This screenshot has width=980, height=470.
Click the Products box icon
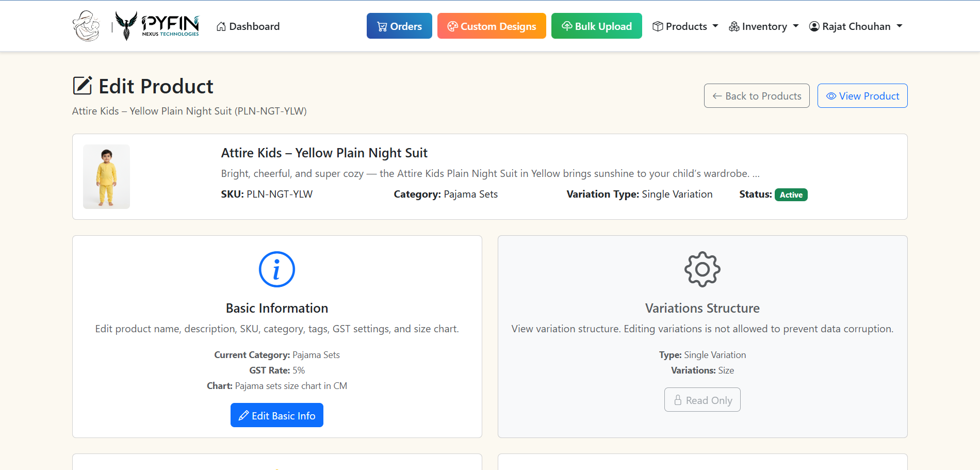[658, 26]
